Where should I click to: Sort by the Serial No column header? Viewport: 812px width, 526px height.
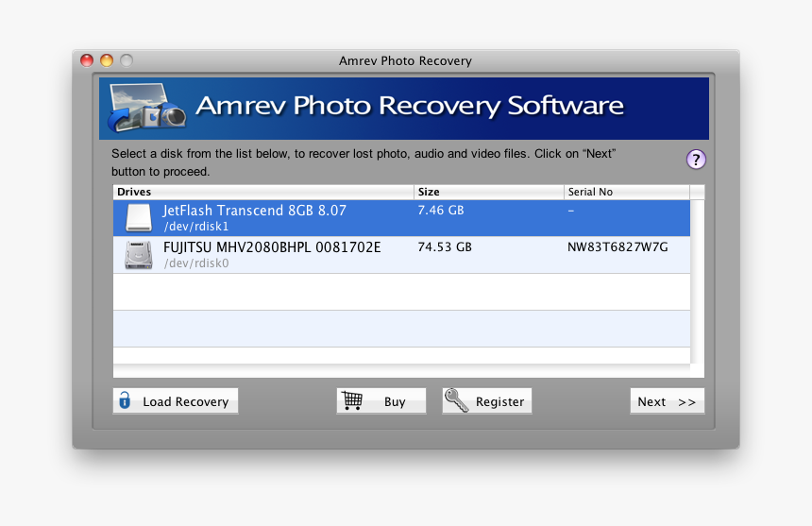pos(627,192)
